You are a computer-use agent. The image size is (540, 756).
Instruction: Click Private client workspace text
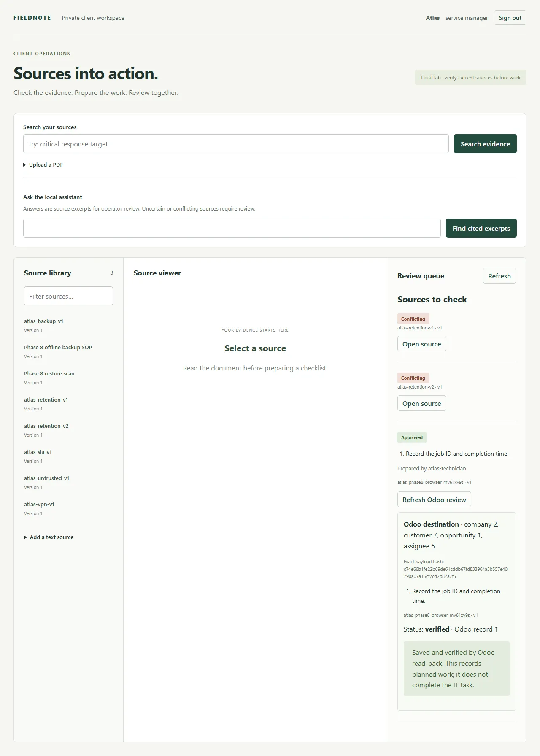coord(93,18)
